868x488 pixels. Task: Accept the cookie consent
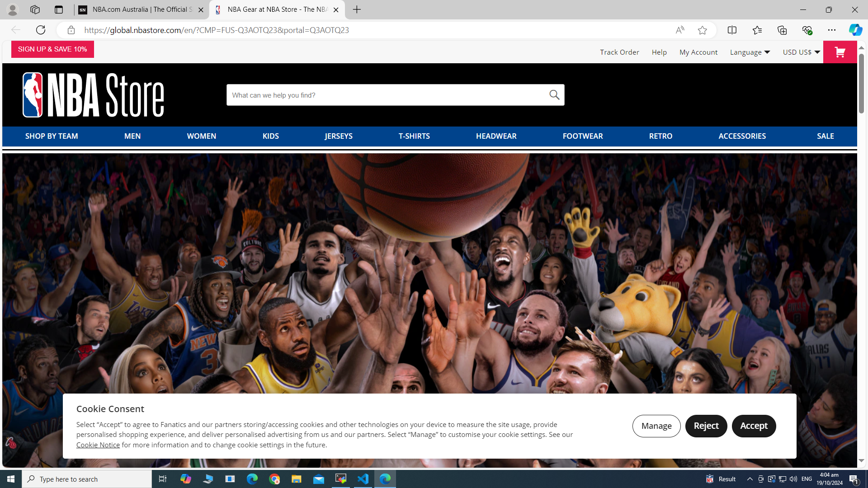click(x=754, y=426)
